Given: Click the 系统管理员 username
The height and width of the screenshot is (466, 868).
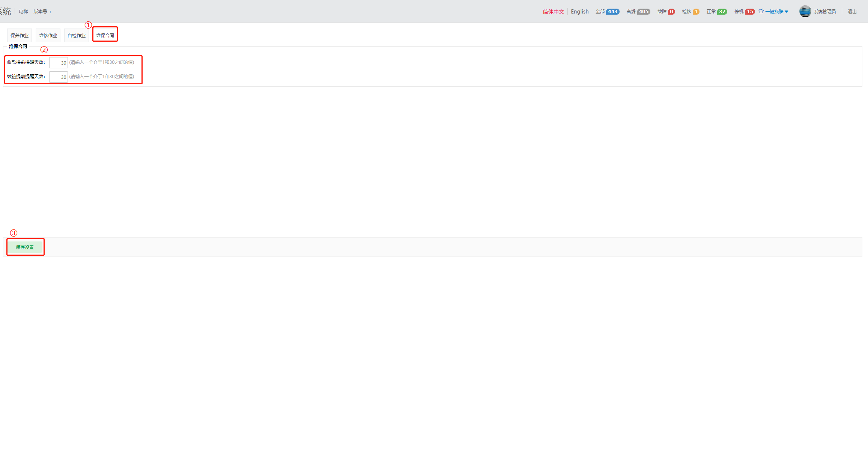Looking at the screenshot, I should pyautogui.click(x=824, y=12).
